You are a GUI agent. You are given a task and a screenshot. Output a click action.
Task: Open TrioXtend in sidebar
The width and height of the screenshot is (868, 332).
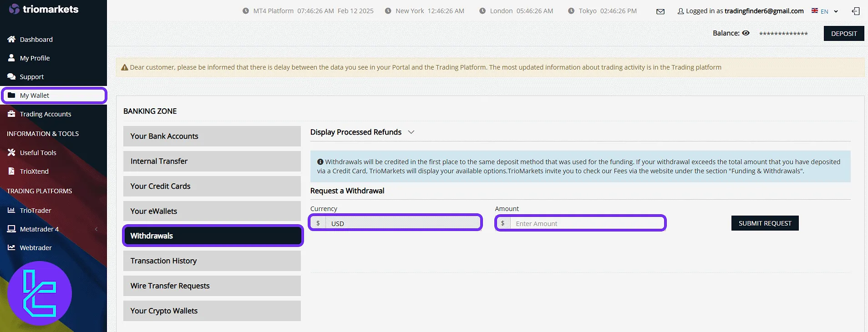pyautogui.click(x=34, y=171)
